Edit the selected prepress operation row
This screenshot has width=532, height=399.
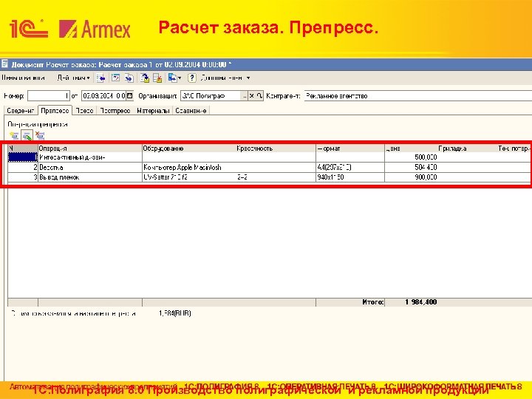27,136
